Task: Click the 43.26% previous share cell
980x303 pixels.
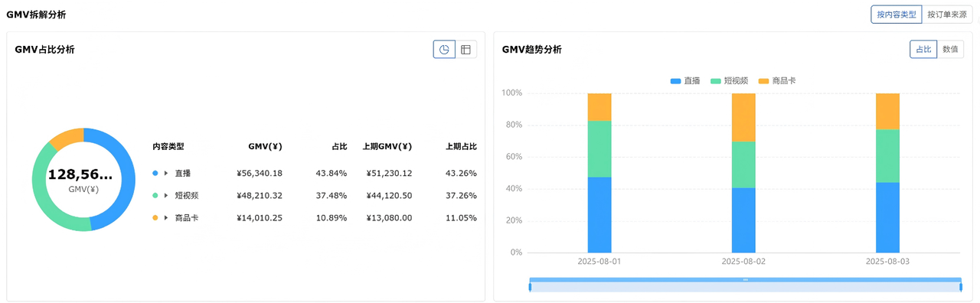Action: pyautogui.click(x=461, y=174)
